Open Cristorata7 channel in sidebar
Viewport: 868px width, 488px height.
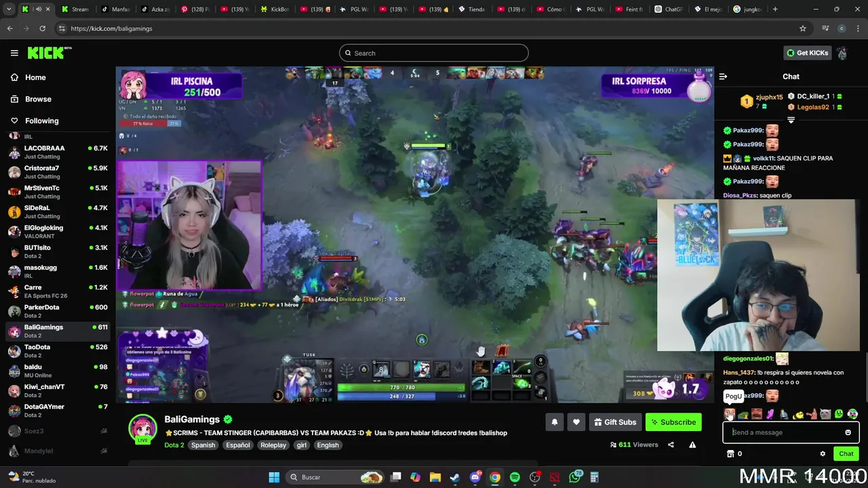57,171
